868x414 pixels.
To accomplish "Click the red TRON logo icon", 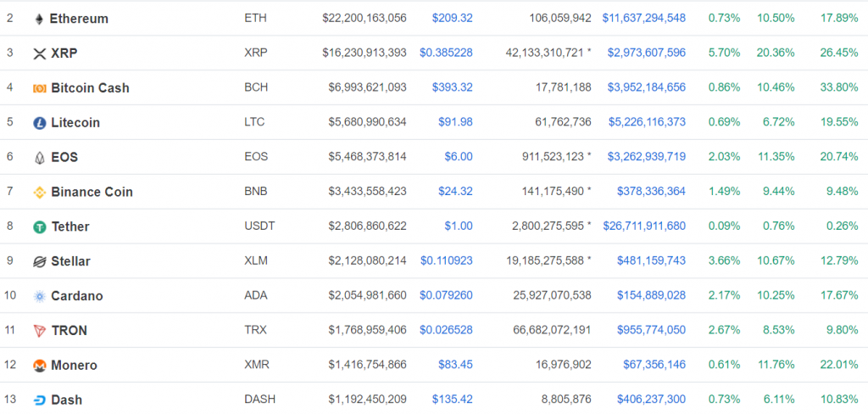I will click(x=39, y=331).
